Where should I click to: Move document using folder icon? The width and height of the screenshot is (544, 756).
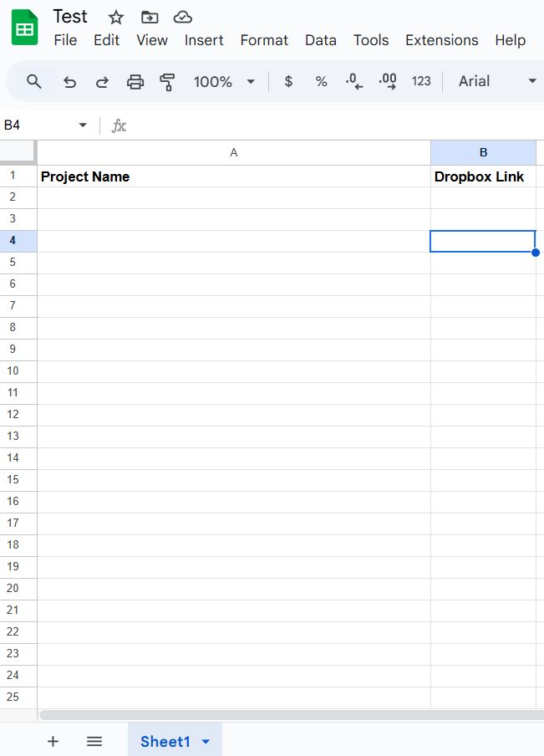click(149, 18)
